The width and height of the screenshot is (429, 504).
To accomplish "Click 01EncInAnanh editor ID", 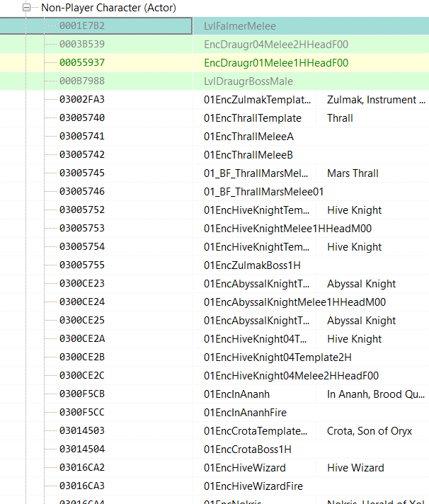I will (x=237, y=394).
